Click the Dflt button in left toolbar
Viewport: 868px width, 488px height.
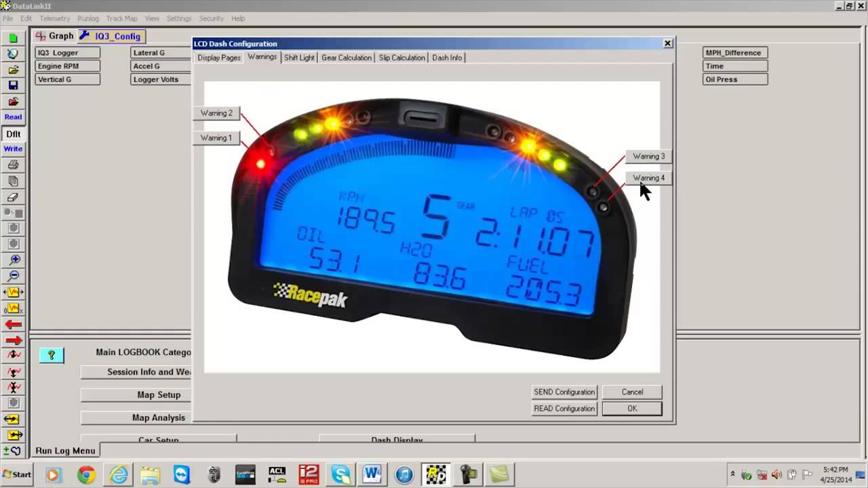pyautogui.click(x=13, y=134)
